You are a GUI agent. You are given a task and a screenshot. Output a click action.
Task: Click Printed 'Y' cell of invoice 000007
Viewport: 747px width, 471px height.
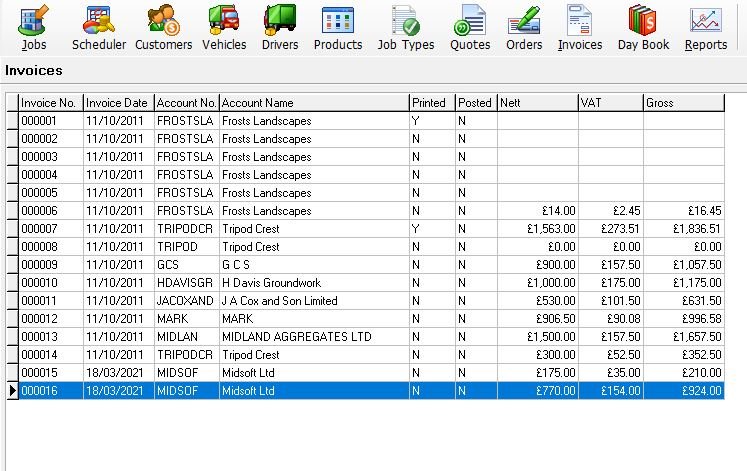(432, 229)
